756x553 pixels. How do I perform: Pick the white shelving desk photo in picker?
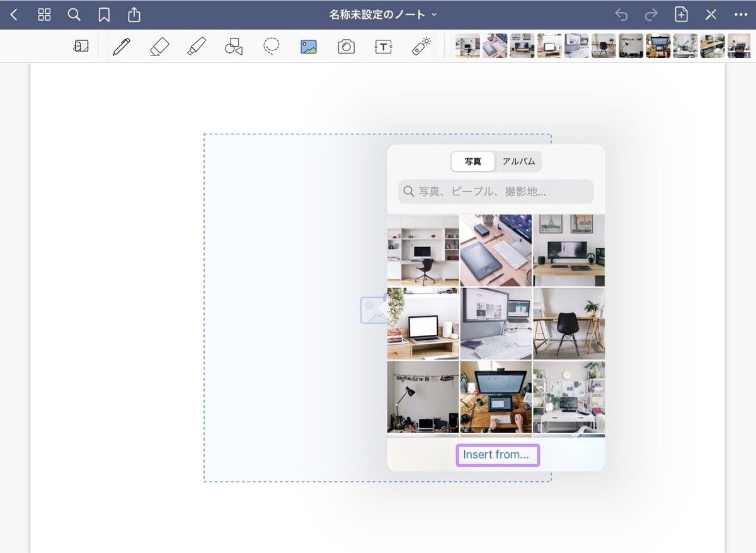click(x=423, y=250)
